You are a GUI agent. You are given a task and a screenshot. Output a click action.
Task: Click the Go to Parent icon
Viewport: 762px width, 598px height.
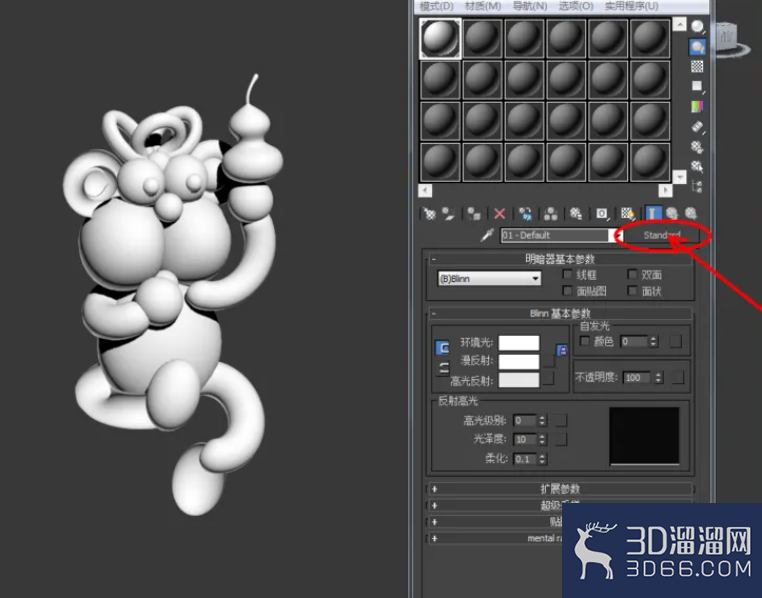[x=672, y=214]
